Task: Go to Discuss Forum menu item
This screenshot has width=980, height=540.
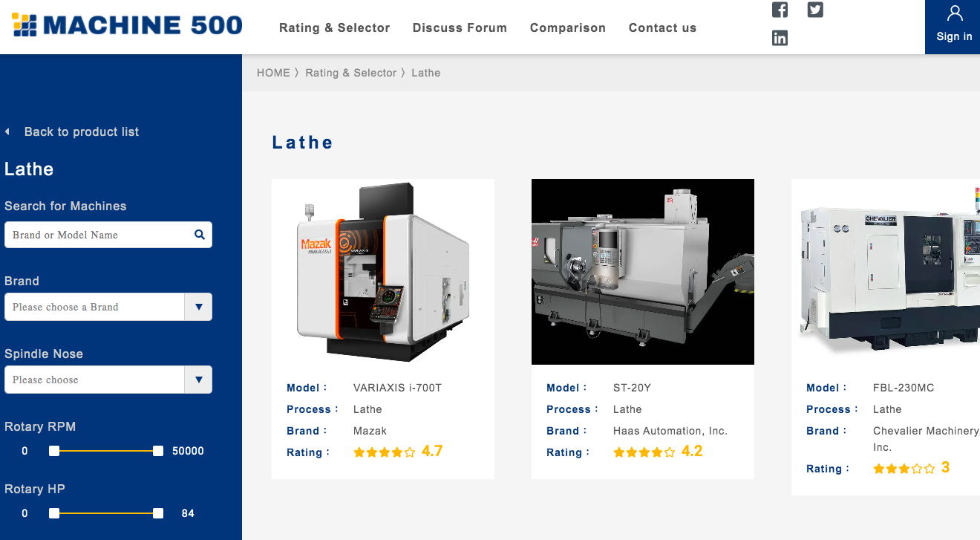Action: pos(460,28)
